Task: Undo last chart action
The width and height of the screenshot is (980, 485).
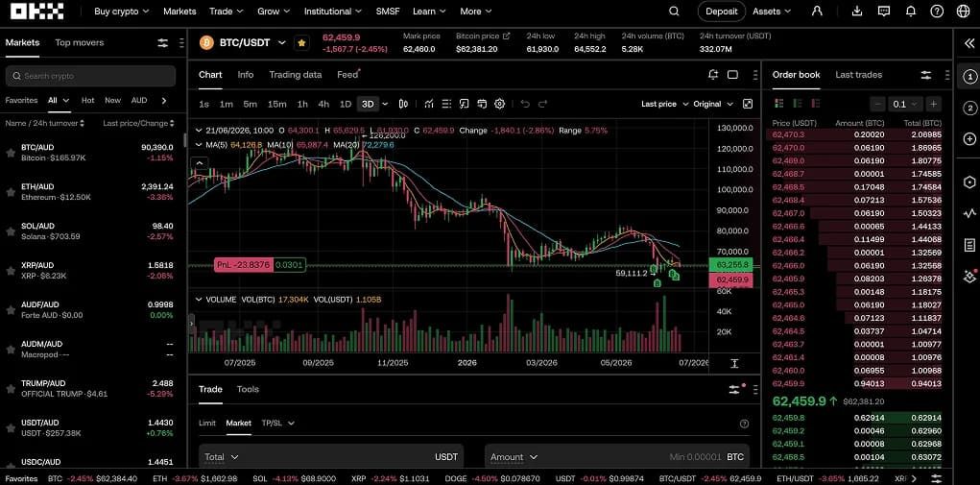Action: click(x=525, y=104)
